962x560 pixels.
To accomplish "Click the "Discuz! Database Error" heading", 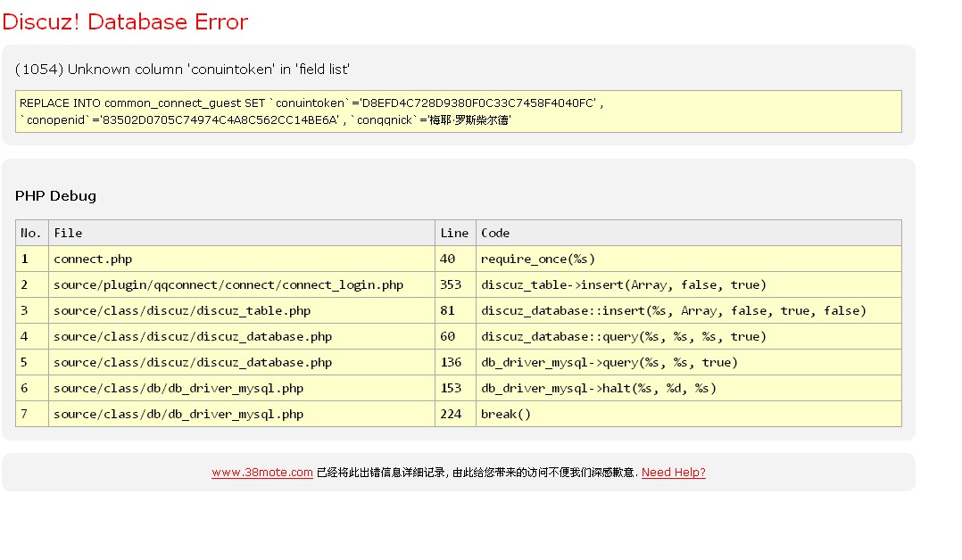I will 125,21.
